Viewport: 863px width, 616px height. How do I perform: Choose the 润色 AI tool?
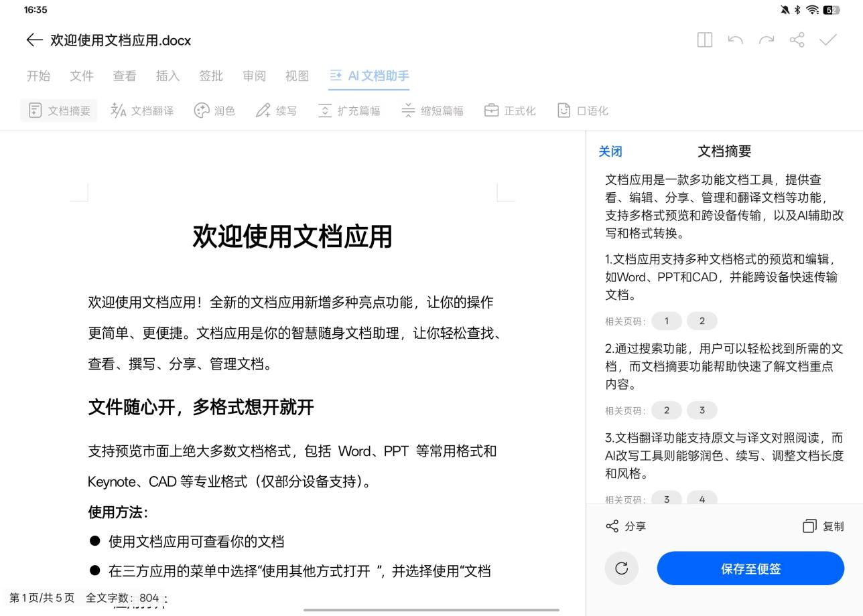[x=214, y=110]
